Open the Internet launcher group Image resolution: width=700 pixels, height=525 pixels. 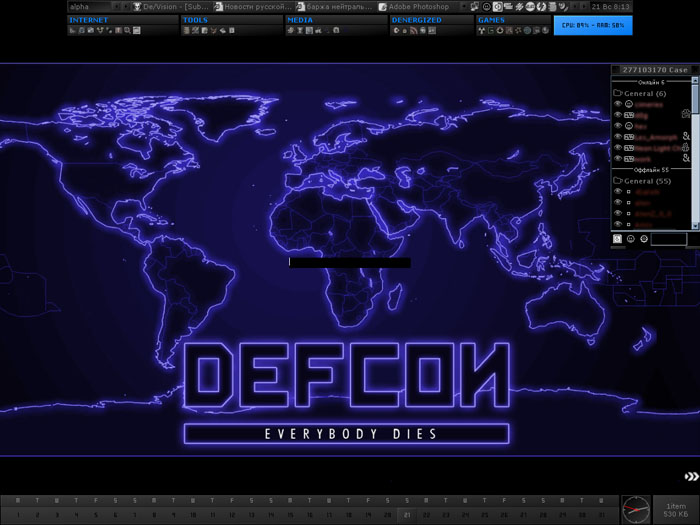coord(89,20)
